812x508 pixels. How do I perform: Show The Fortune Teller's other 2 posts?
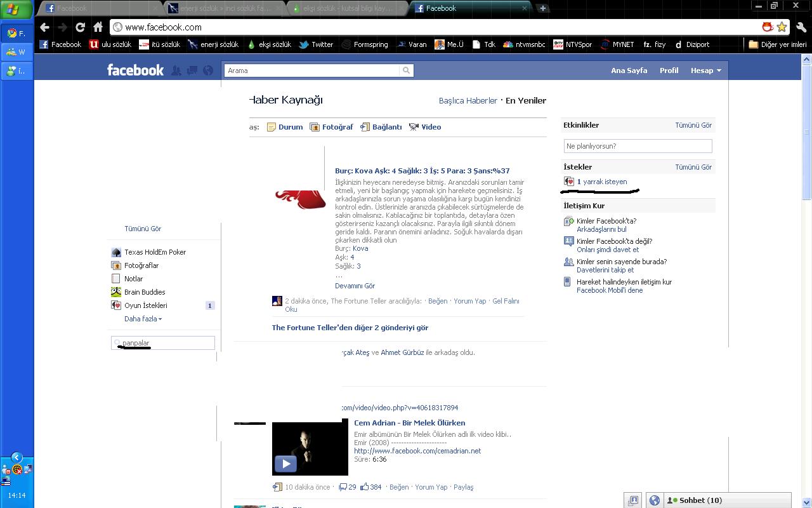coord(350,328)
